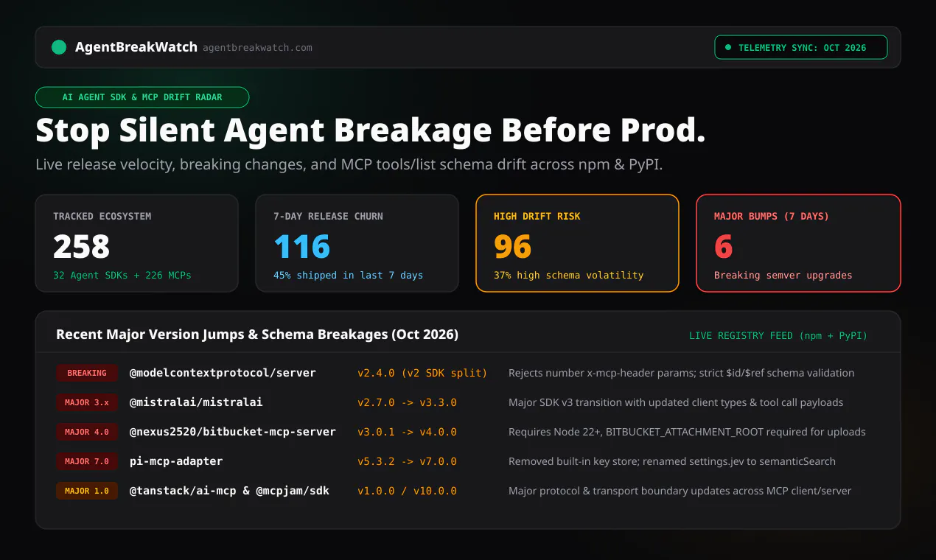The width and height of the screenshot is (936, 560).
Task: Click the Major protocol & transport boundary description
Action: pos(680,491)
